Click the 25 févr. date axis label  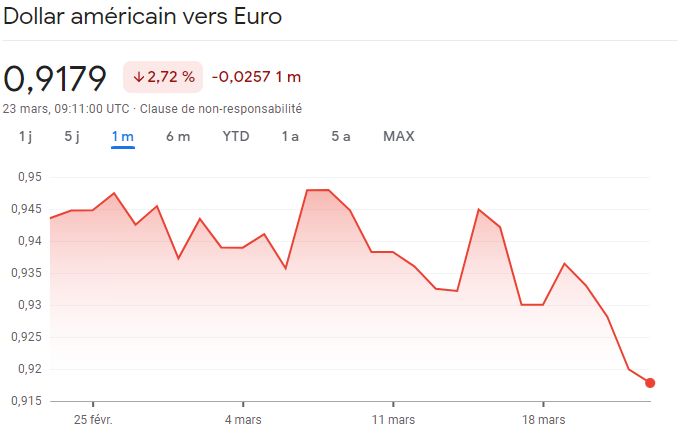pyautogui.click(x=93, y=420)
